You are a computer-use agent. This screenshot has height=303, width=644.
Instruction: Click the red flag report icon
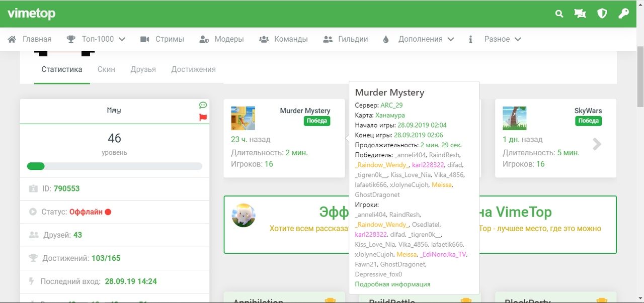click(x=203, y=118)
